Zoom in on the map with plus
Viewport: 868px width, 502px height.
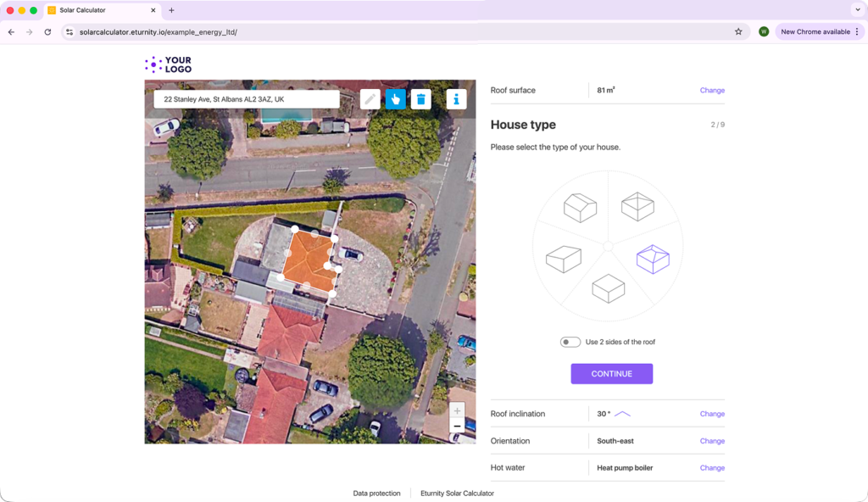click(x=457, y=410)
